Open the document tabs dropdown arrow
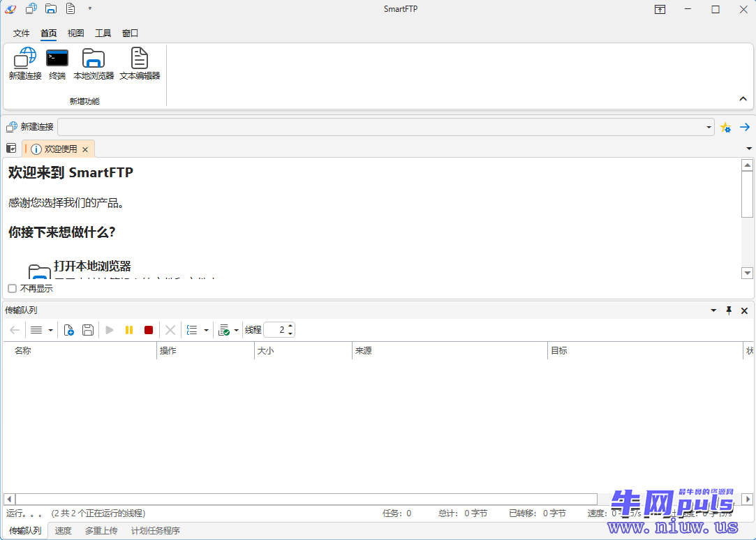 [749, 149]
